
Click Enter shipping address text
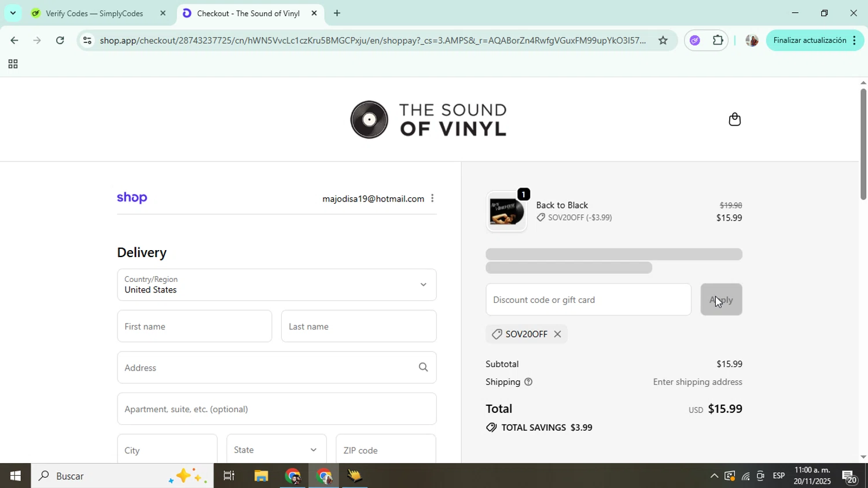(x=697, y=382)
